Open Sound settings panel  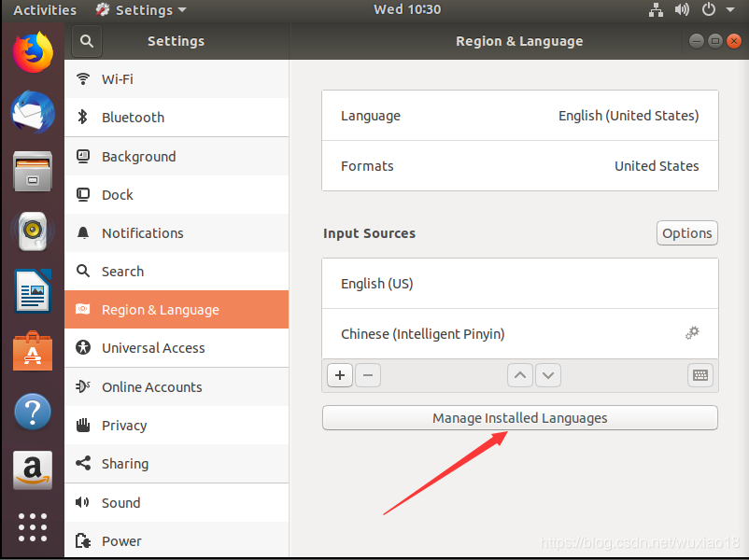point(177,503)
